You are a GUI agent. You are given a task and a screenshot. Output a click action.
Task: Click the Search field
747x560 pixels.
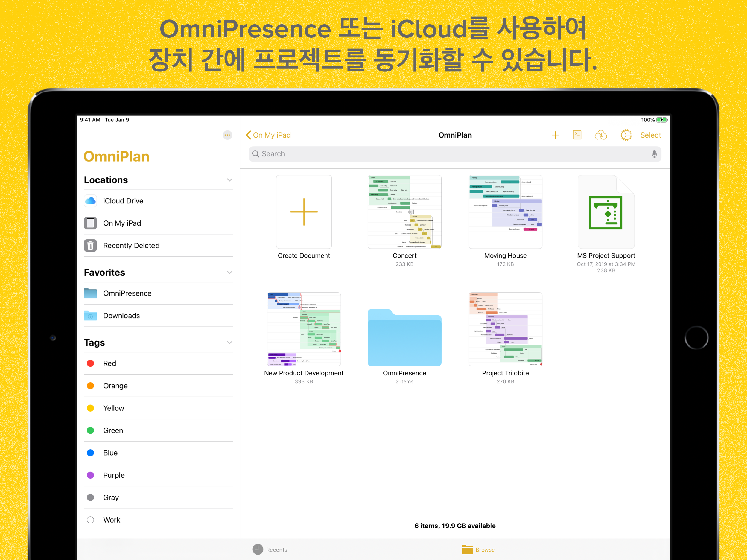tap(453, 154)
